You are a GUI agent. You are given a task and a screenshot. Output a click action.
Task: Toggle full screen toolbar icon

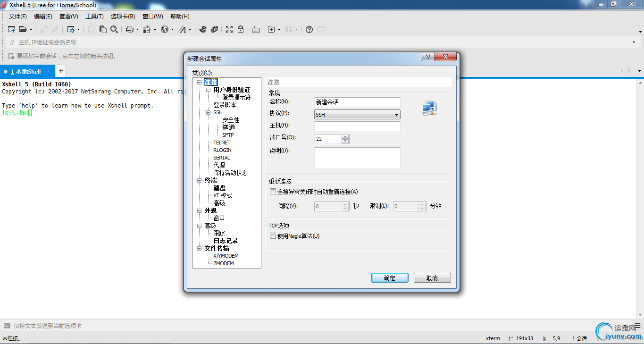tap(229, 29)
